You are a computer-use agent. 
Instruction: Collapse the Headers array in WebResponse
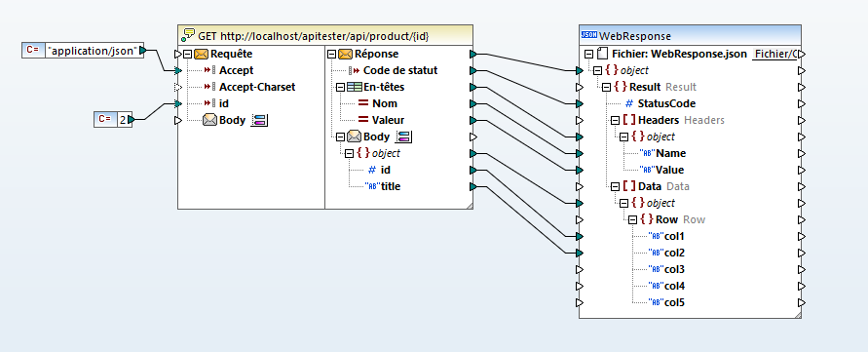point(615,120)
